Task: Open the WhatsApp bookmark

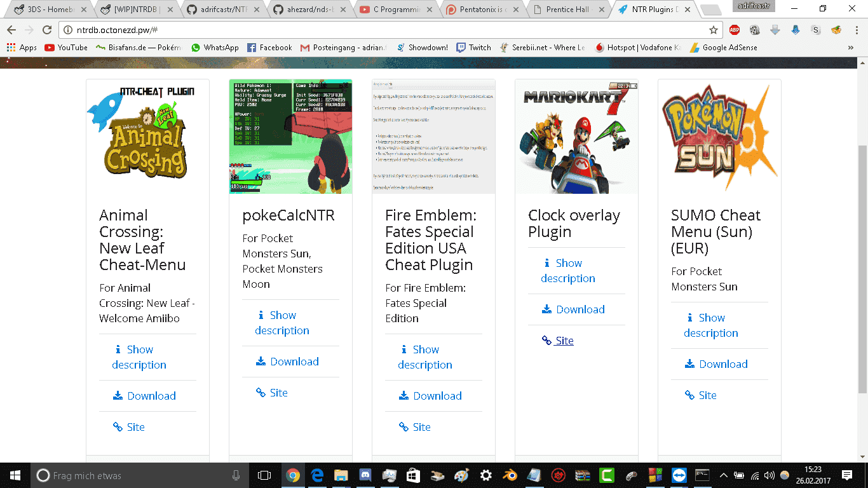Action: [215, 48]
